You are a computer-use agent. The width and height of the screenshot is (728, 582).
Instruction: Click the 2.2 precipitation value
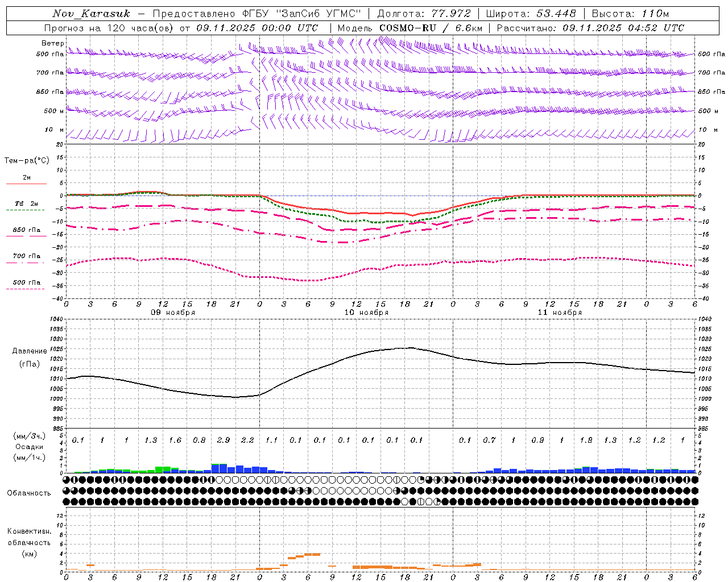point(247,440)
